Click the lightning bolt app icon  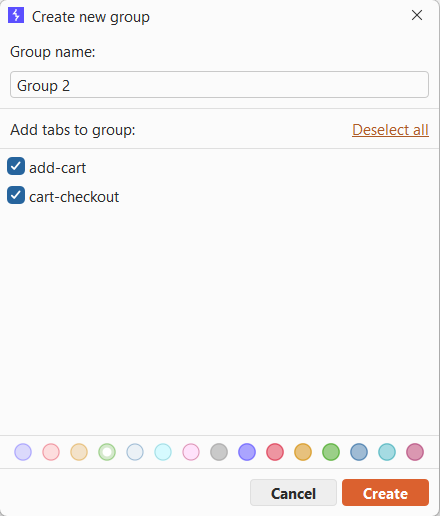pyautogui.click(x=16, y=15)
